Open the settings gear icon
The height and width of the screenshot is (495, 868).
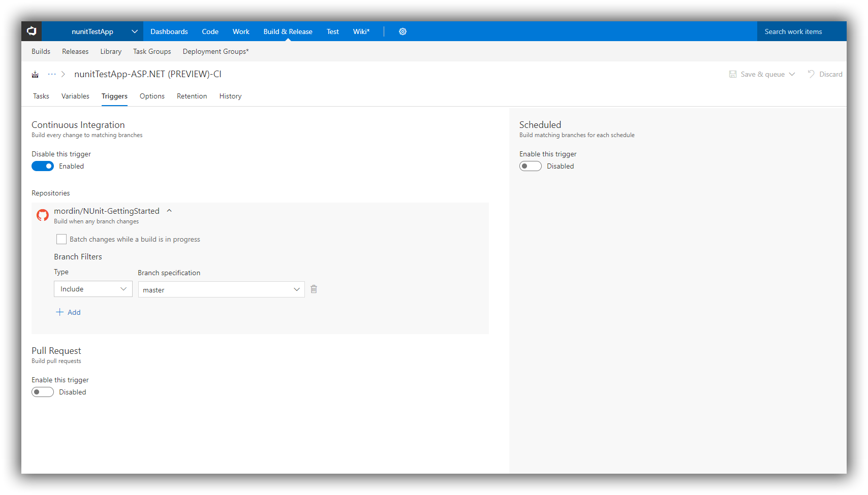tap(402, 31)
